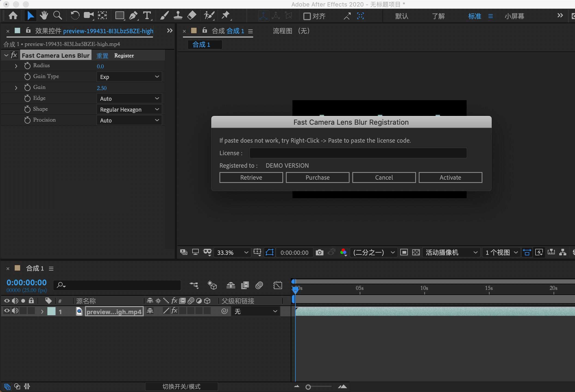Open the Procision Auto dropdown
This screenshot has width=575, height=392.
pos(129,120)
